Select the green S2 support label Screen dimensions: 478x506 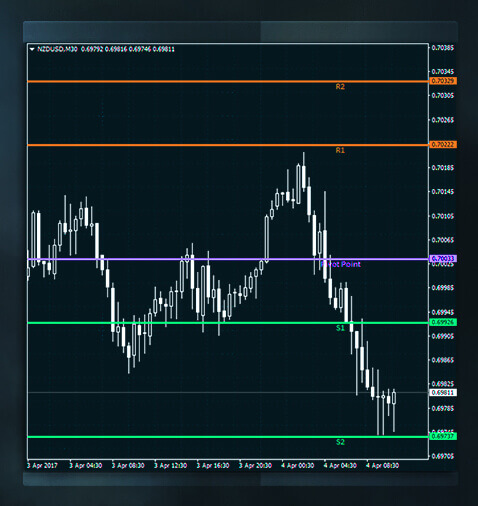pos(340,442)
